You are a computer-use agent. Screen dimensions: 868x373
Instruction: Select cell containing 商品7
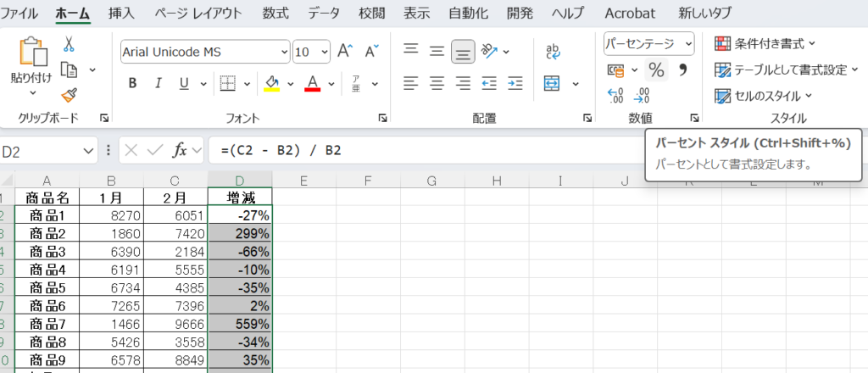[47, 323]
